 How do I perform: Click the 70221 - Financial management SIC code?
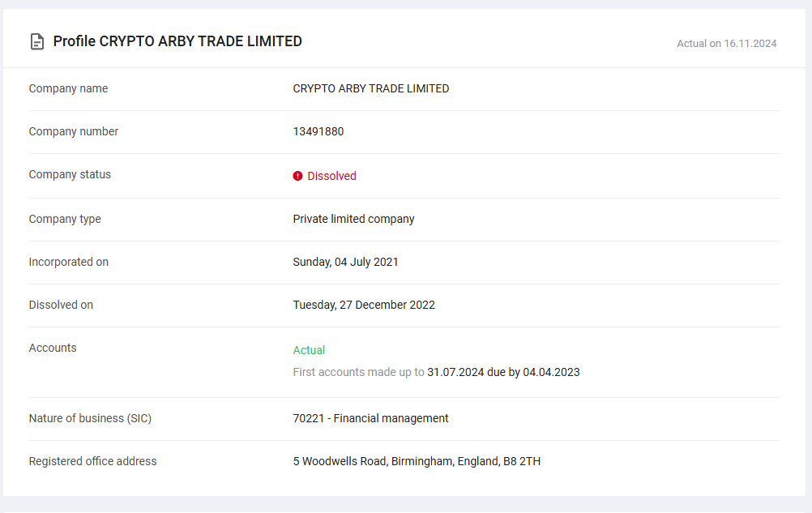[x=370, y=418]
